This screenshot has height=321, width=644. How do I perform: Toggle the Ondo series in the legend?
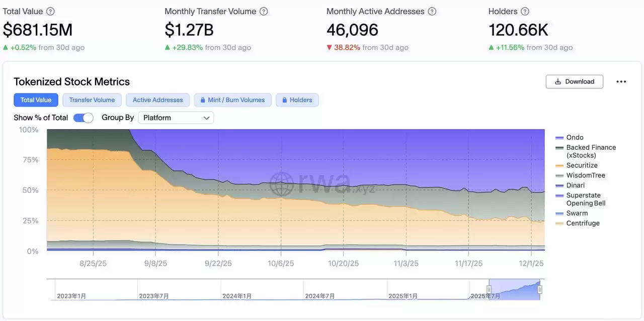tap(574, 137)
